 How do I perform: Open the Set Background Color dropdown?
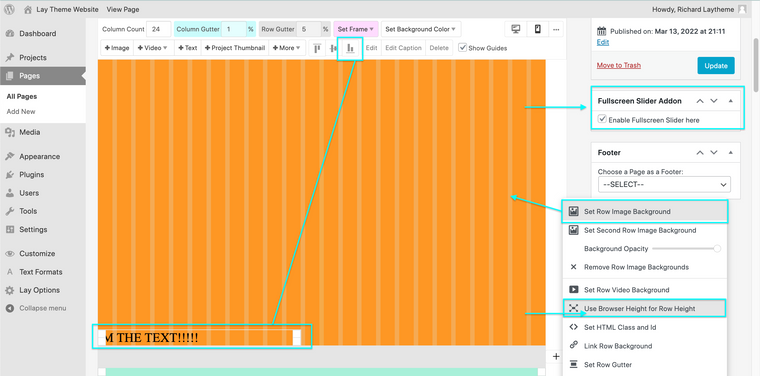[421, 29]
